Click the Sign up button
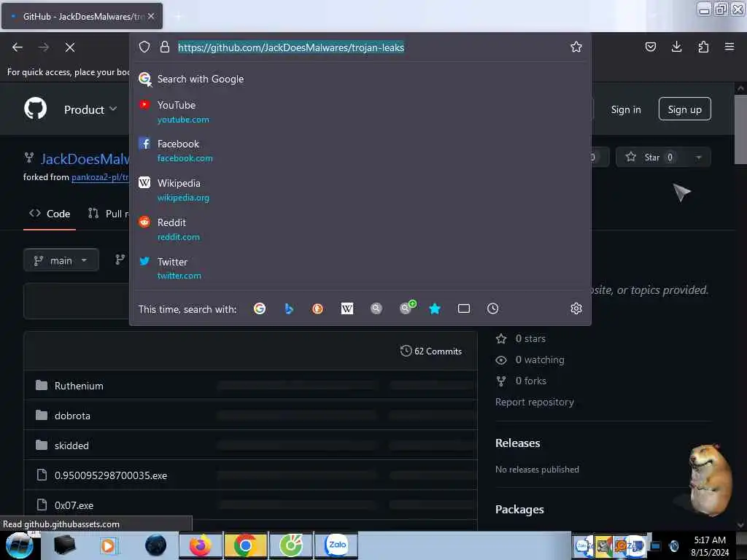Viewport: 747px width, 560px height. pos(684,109)
